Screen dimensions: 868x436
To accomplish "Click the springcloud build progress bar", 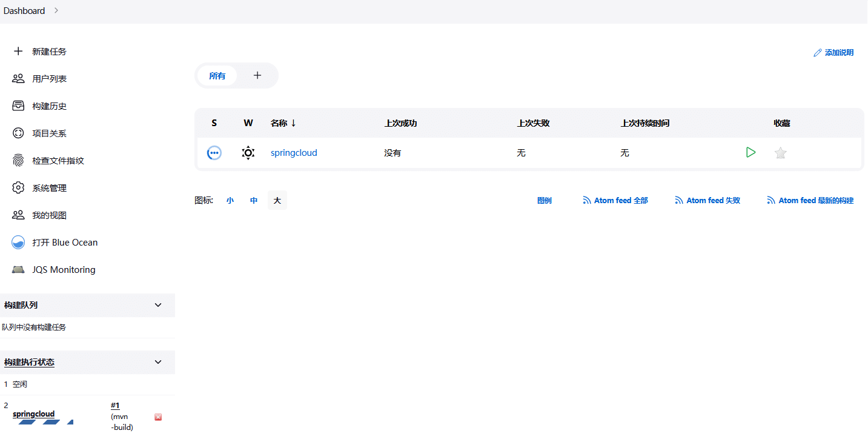I will tap(42, 421).
